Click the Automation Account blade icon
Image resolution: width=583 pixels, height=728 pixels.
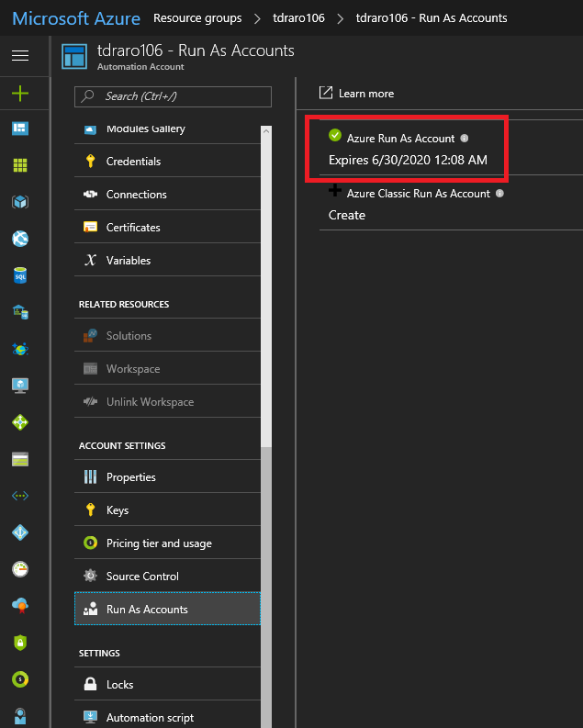[74, 57]
